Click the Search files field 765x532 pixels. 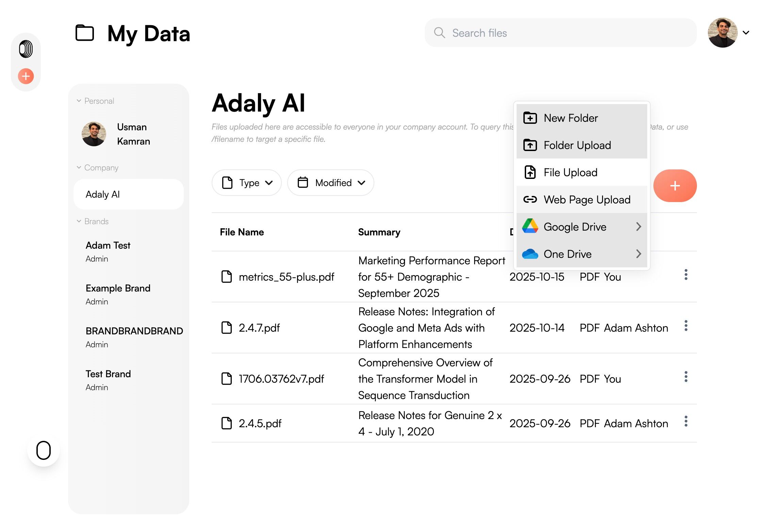560,33
